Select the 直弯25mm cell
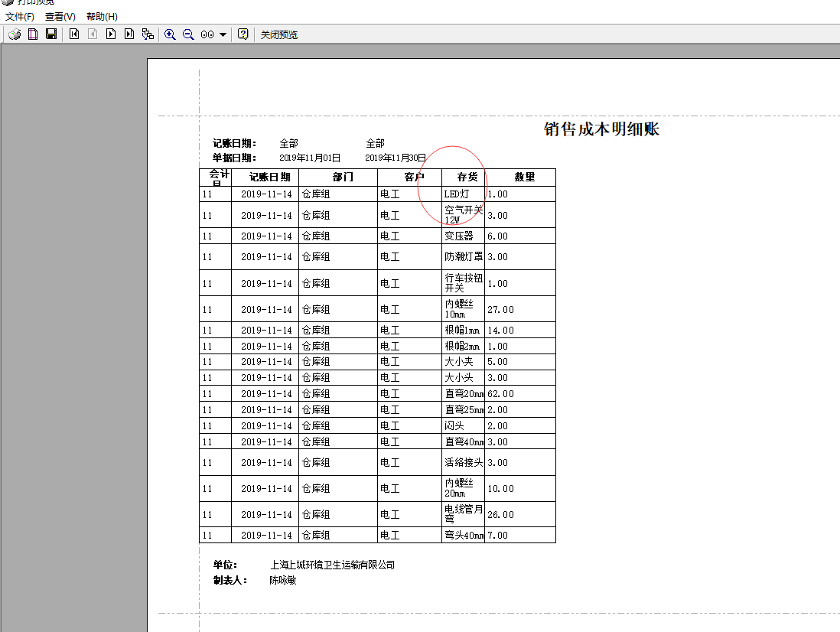This screenshot has height=632, width=840. tap(463, 410)
